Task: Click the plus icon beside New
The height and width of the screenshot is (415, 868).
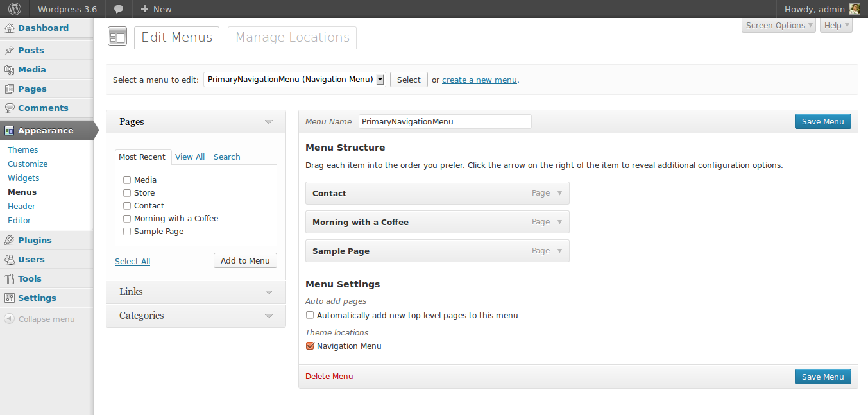Action: point(144,9)
